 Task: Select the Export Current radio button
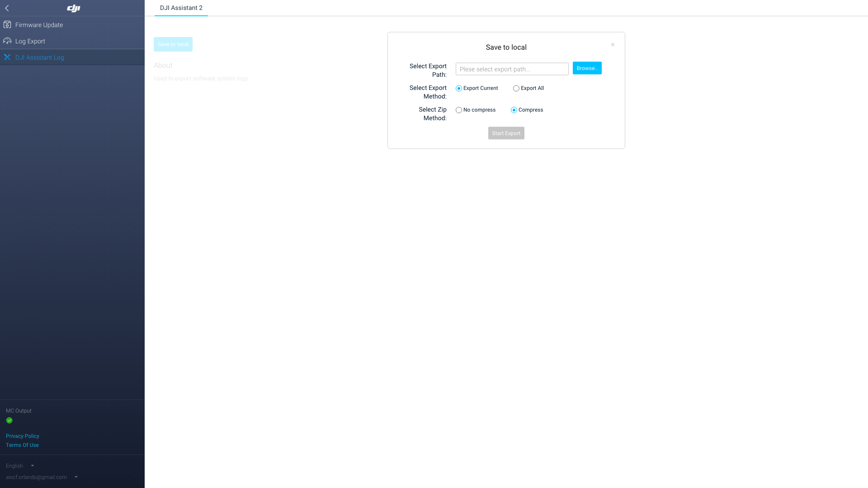tap(459, 88)
